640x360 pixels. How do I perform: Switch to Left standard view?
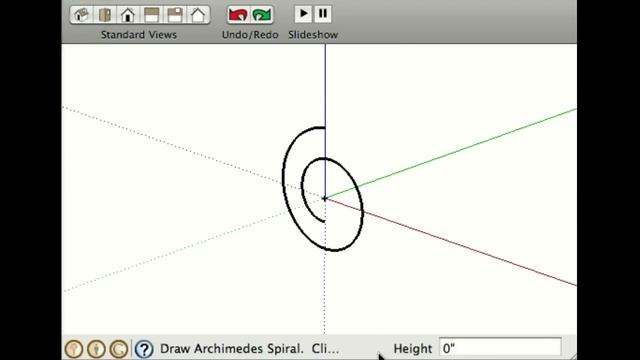click(x=198, y=15)
